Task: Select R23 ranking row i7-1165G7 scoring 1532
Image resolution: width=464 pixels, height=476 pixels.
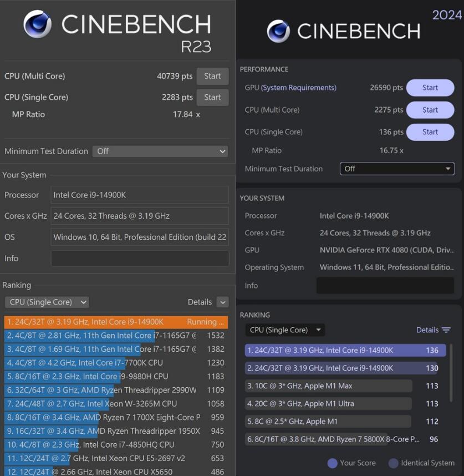Action: click(116, 336)
